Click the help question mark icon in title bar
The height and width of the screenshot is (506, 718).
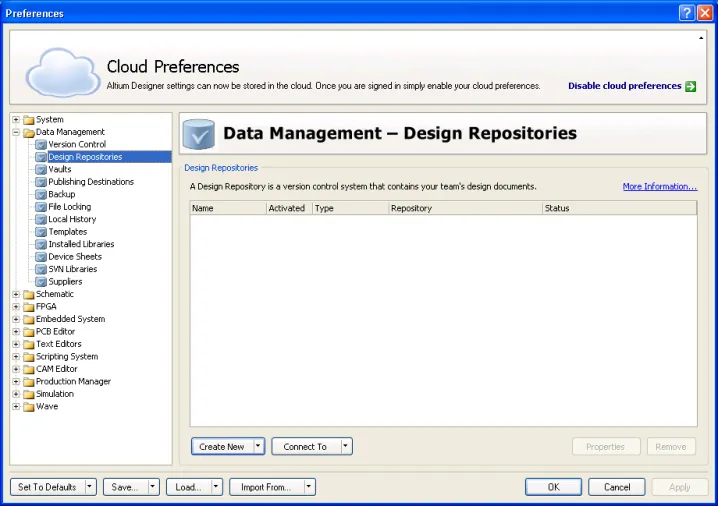[686, 13]
